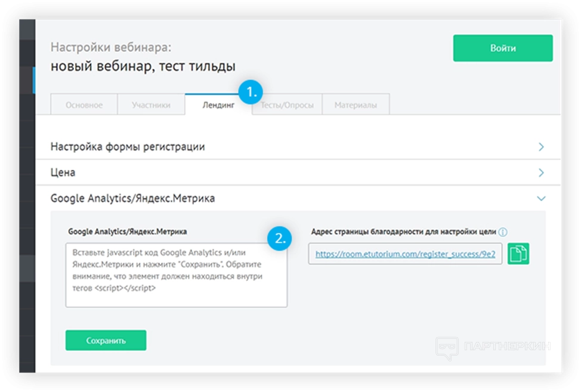Expand Настройка формы регистрации chevron

coord(541,147)
